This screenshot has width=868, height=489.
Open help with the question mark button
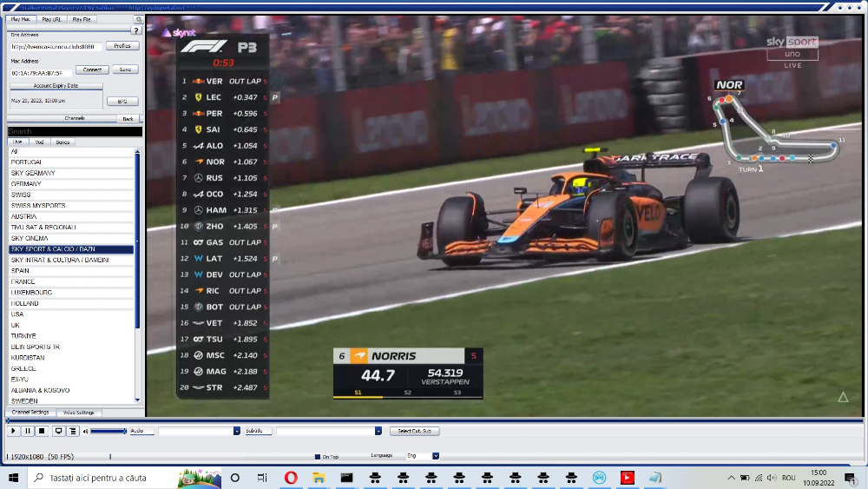(x=136, y=30)
